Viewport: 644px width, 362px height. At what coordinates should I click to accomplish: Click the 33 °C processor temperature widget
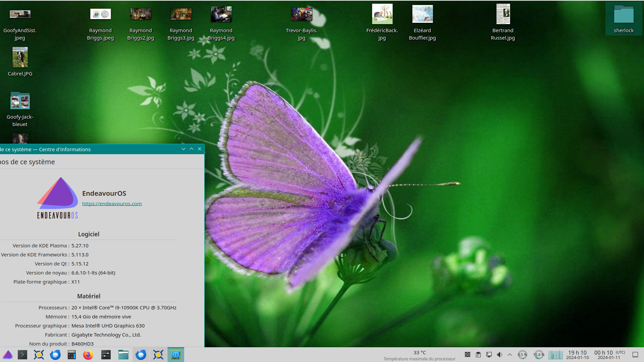[419, 355]
